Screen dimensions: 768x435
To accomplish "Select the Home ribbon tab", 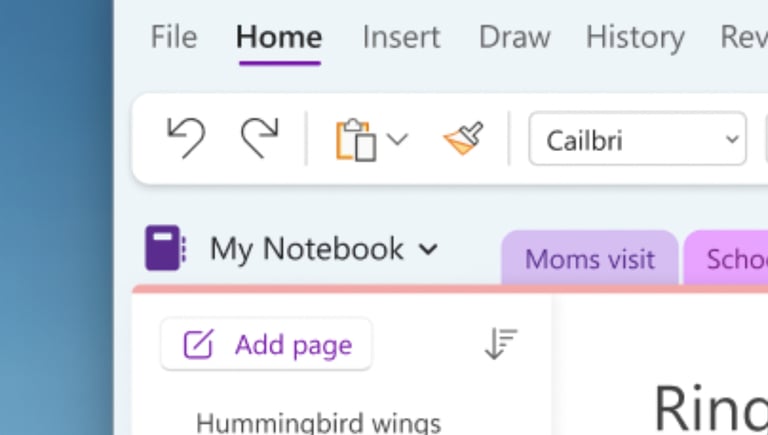I will [x=279, y=37].
